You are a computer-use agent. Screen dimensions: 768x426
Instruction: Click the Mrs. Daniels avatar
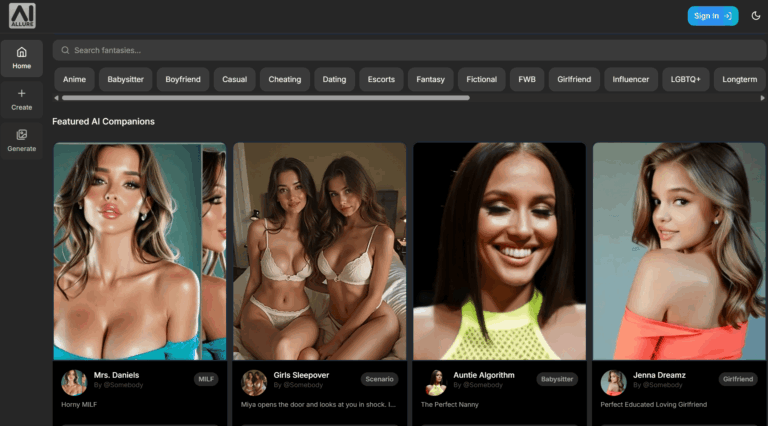pyautogui.click(x=74, y=382)
